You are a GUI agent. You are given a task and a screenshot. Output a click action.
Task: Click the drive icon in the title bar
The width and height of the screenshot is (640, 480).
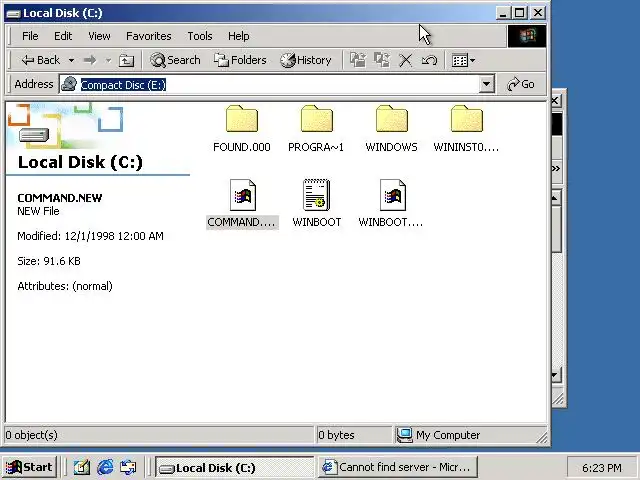[x=13, y=13]
